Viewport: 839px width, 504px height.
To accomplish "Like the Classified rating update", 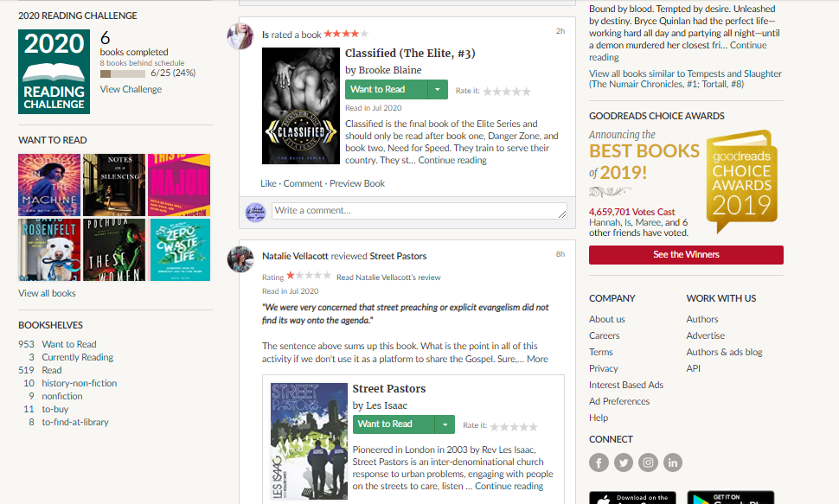I will 268,183.
